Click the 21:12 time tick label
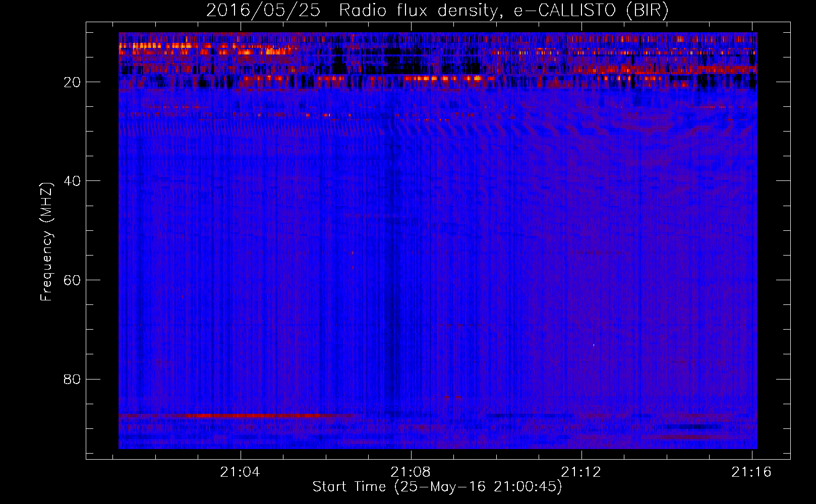Screen dimensions: 816x504 pos(581,472)
